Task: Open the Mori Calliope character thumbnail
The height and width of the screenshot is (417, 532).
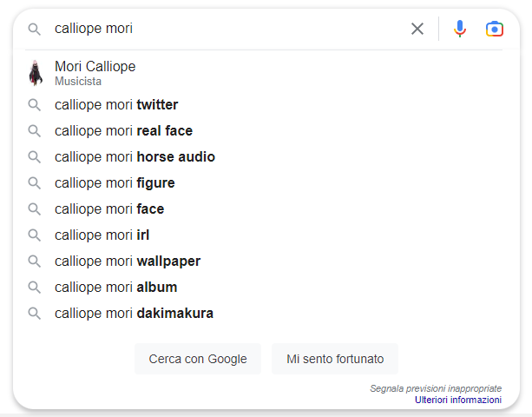Action: coord(36,73)
